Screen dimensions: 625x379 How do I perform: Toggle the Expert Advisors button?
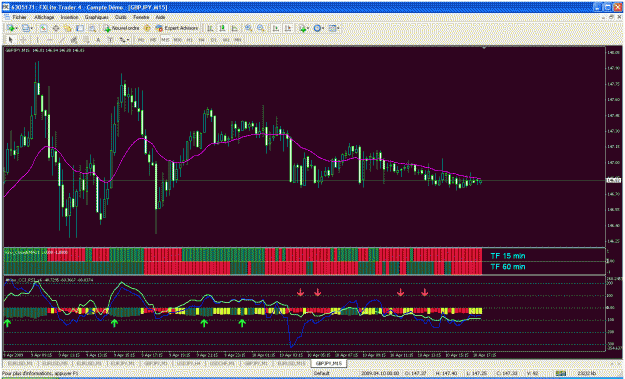coord(177,28)
